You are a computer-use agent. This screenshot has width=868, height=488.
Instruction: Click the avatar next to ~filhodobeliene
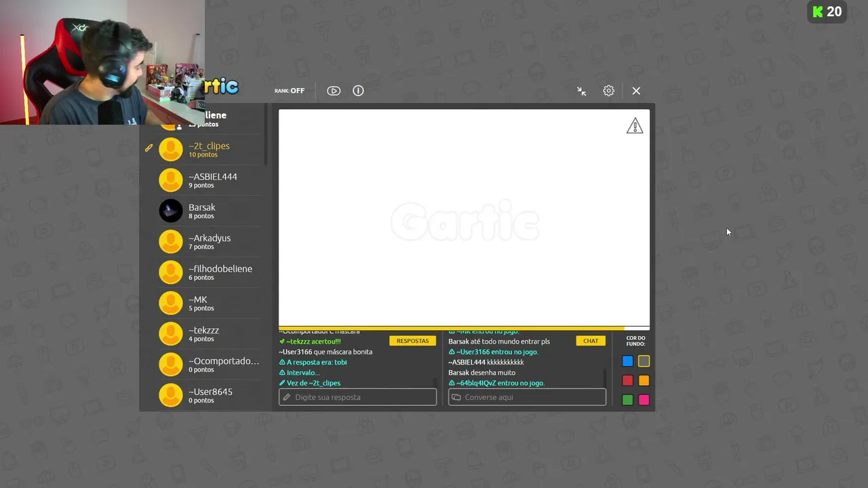[171, 272]
